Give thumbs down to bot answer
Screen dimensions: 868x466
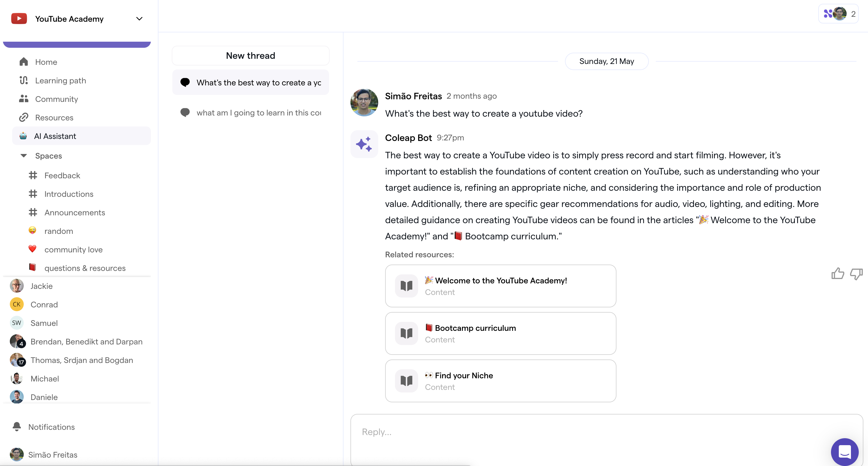coord(856,274)
